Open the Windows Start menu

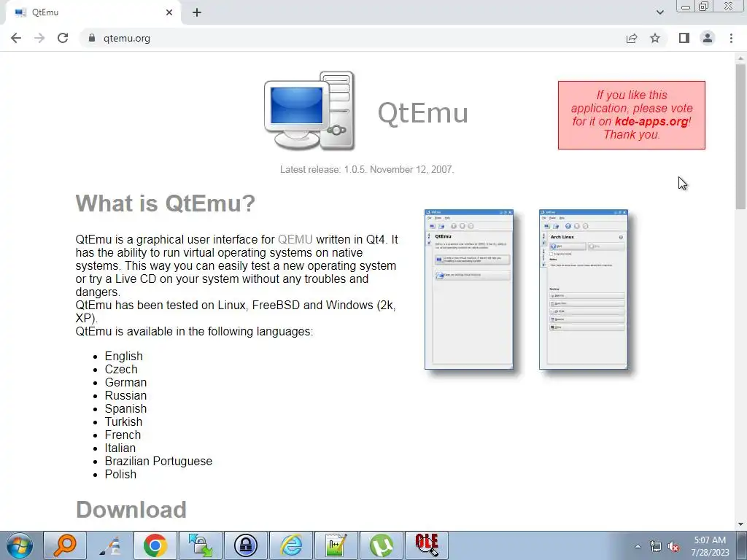(19, 545)
